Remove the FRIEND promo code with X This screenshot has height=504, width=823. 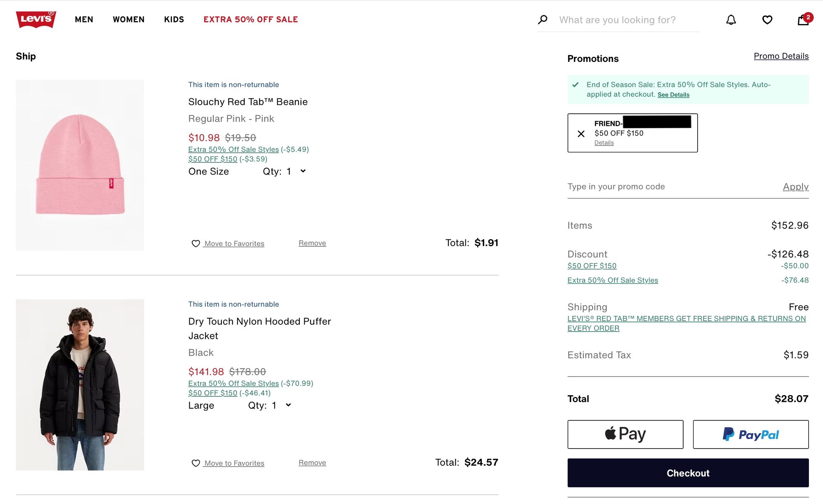coord(581,134)
